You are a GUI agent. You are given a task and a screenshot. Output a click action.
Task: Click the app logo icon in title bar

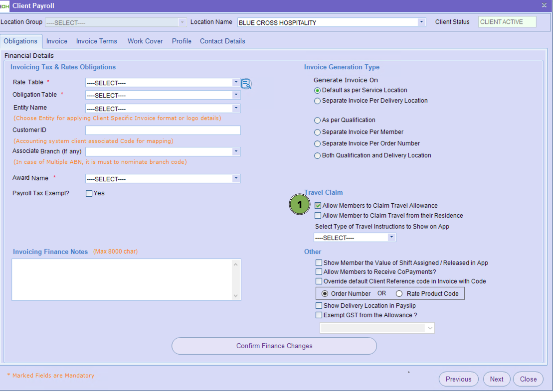click(x=5, y=6)
